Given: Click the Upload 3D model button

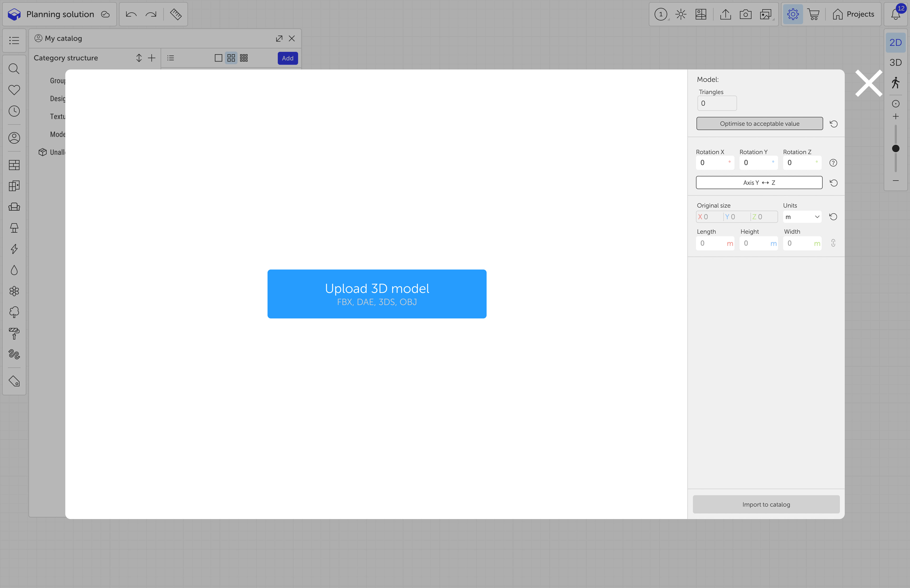Looking at the screenshot, I should tap(377, 294).
